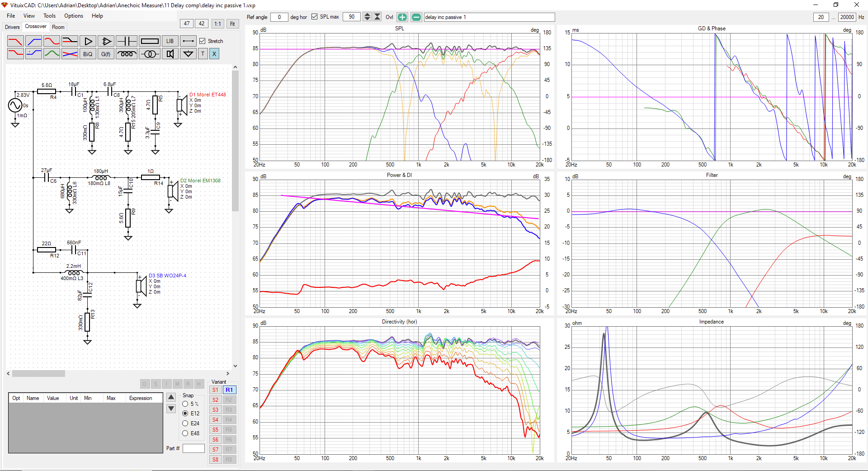Click the 1:1 zoom button
Image resolution: width=868 pixels, height=471 pixels.
coord(217,24)
